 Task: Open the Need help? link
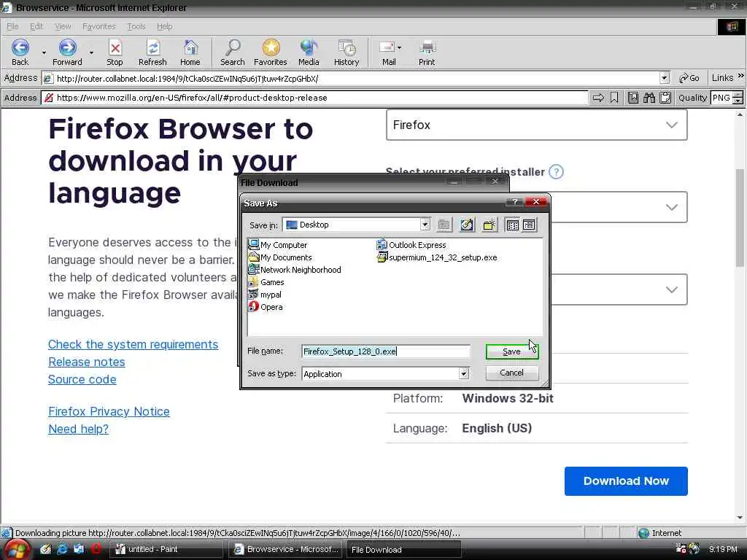pos(78,429)
